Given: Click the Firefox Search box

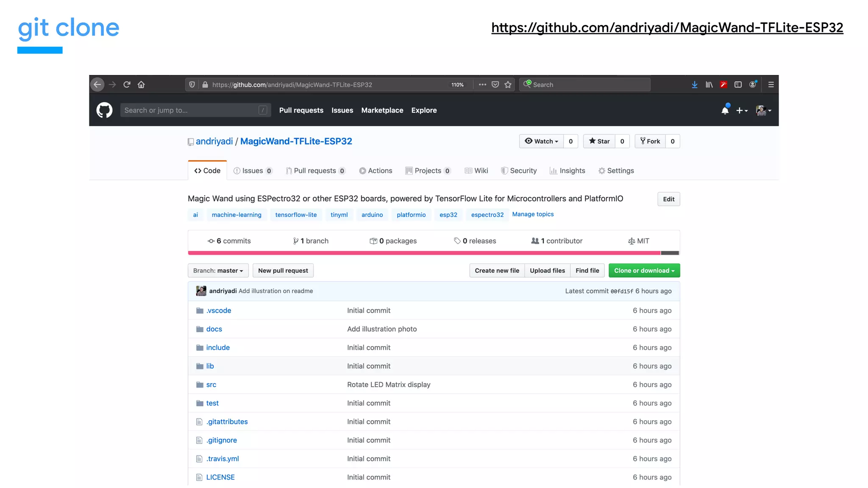Looking at the screenshot, I should coord(585,84).
